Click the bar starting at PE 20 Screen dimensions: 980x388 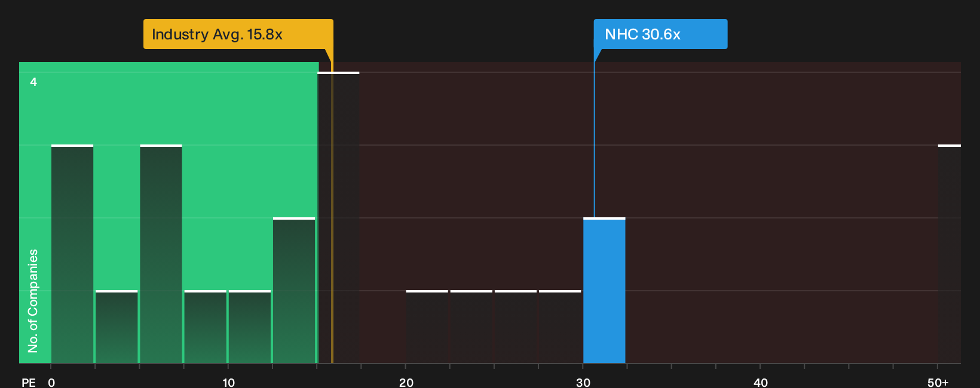[427, 327]
